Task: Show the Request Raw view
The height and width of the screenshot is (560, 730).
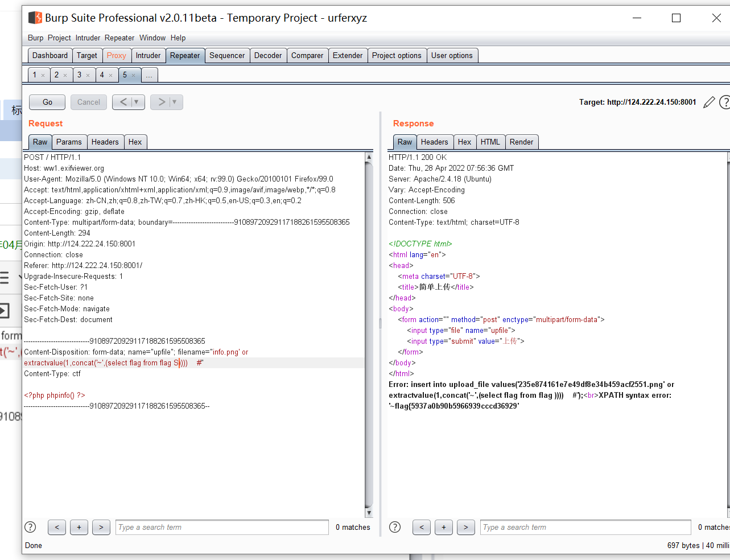Action: click(x=40, y=142)
